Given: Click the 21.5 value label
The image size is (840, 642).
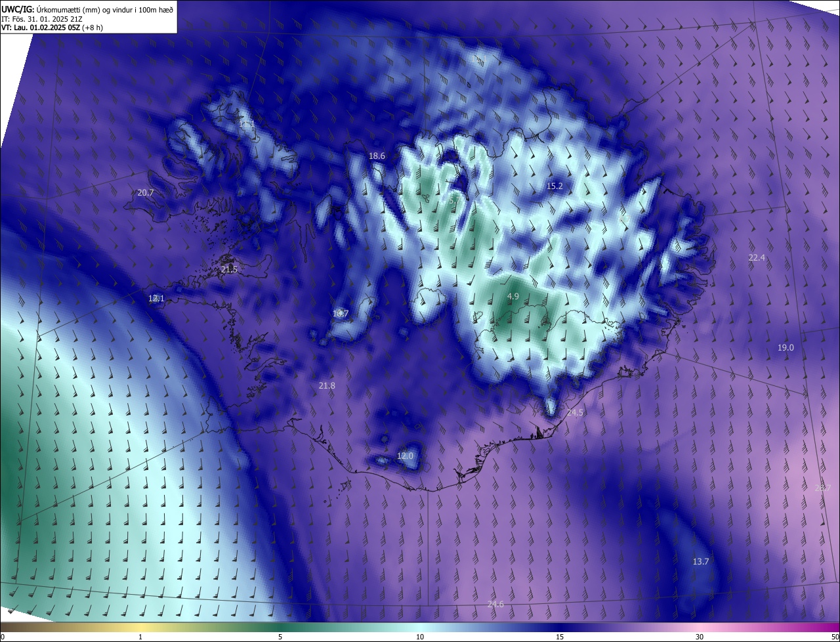Looking at the screenshot, I should tap(229, 270).
